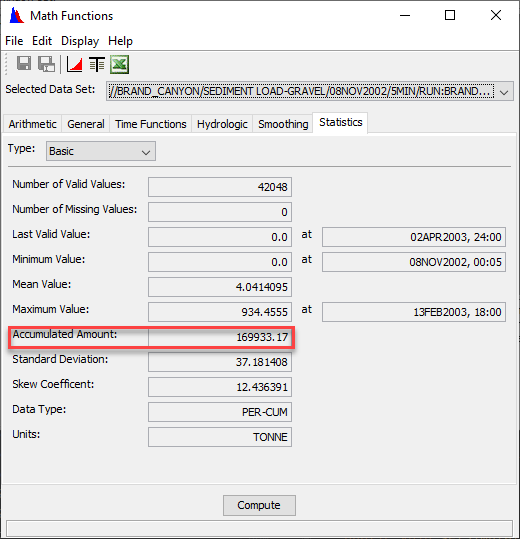The height and width of the screenshot is (539, 520).
Task: Open the Type Basic dropdown
Action: point(101,151)
